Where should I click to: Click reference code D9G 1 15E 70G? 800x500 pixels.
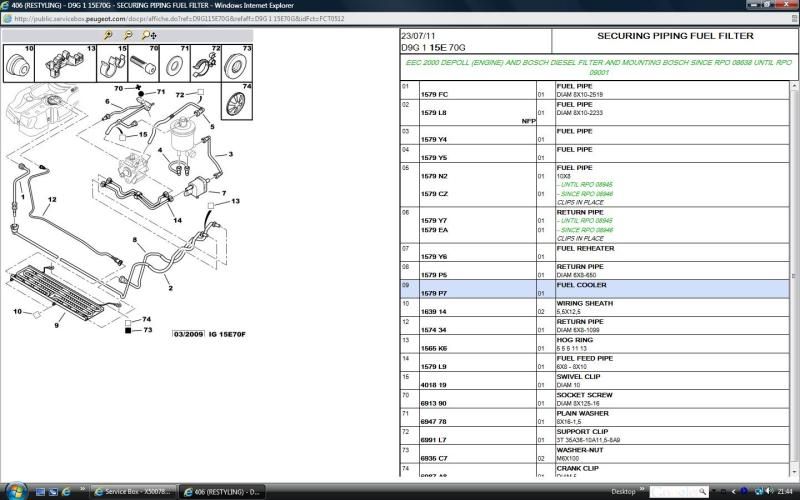point(433,48)
